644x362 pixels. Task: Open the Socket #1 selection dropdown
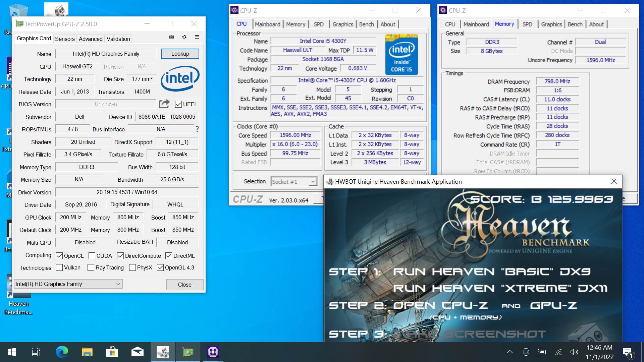[294, 182]
